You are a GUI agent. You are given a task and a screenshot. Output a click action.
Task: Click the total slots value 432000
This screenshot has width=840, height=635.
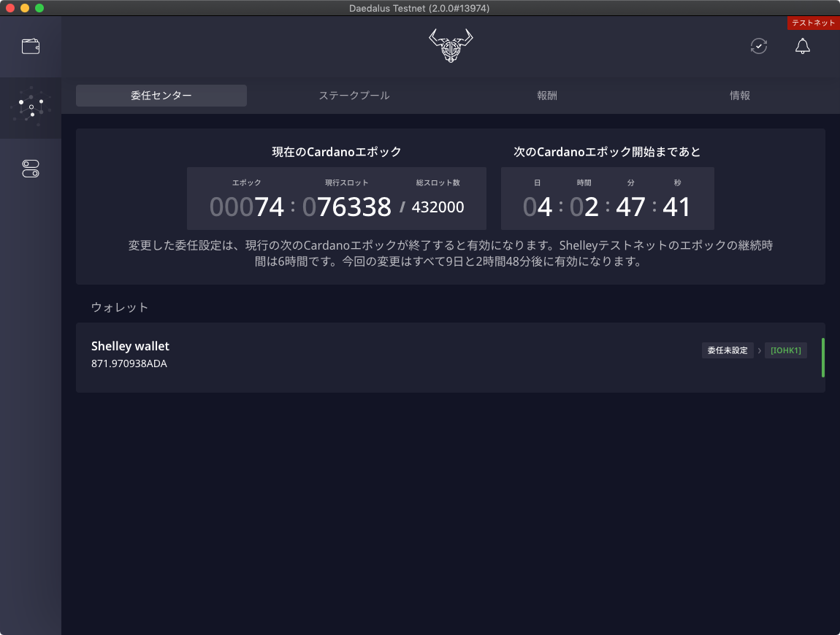coord(438,207)
